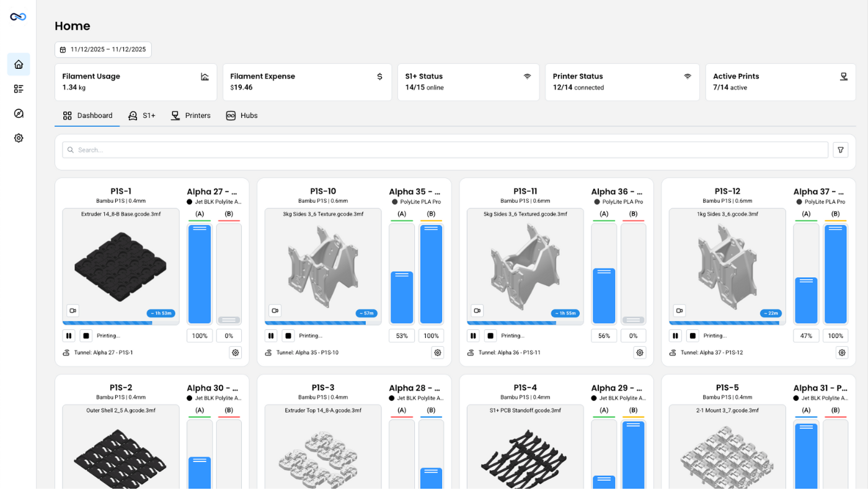Pause the P1S-12 print
868x490 pixels.
(x=675, y=336)
